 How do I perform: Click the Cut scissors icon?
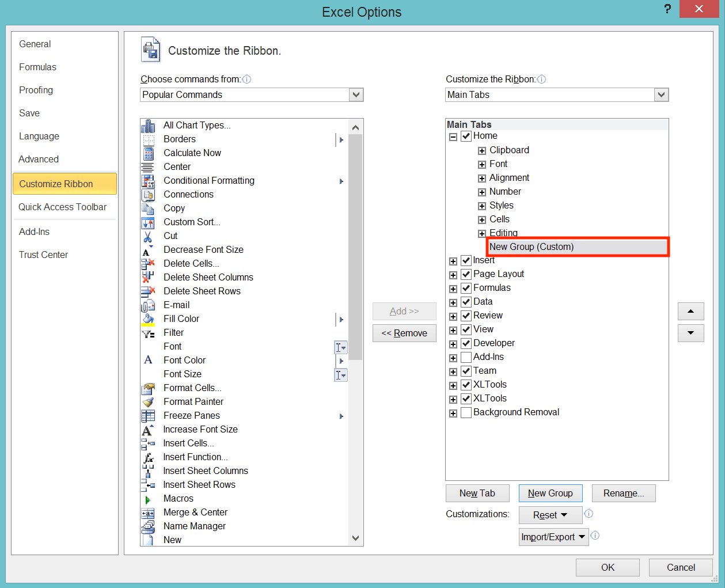(x=148, y=236)
